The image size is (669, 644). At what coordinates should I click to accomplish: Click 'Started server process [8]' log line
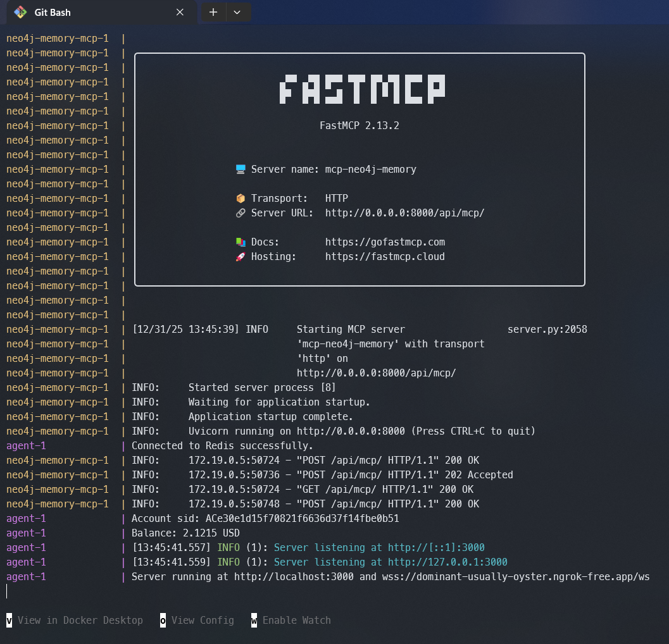(234, 388)
